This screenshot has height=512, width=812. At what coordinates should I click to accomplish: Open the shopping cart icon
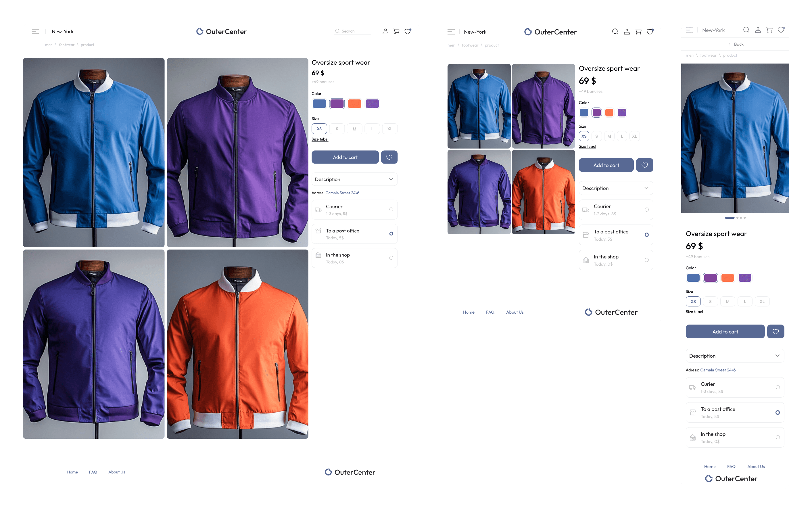point(397,31)
